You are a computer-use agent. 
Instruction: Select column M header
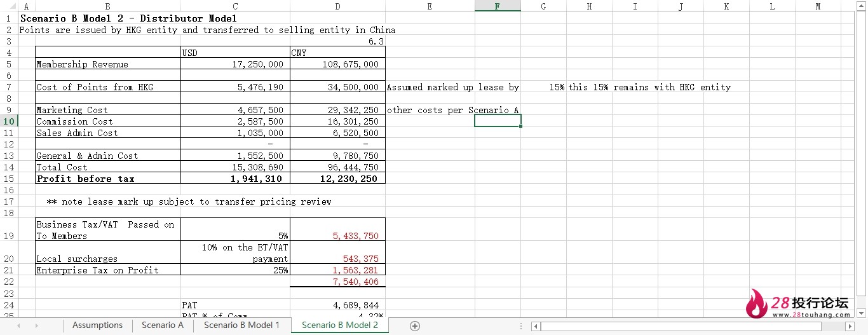pos(818,6)
